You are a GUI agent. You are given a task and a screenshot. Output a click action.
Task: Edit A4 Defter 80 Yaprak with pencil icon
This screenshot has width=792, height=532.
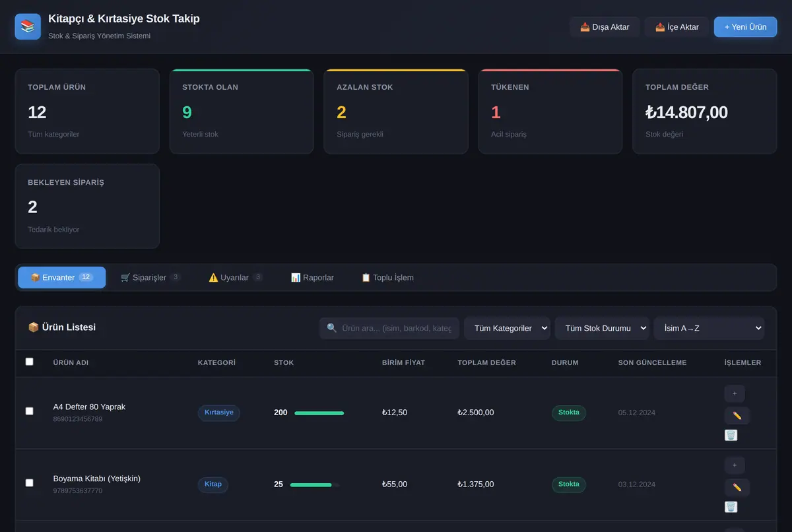tap(737, 416)
